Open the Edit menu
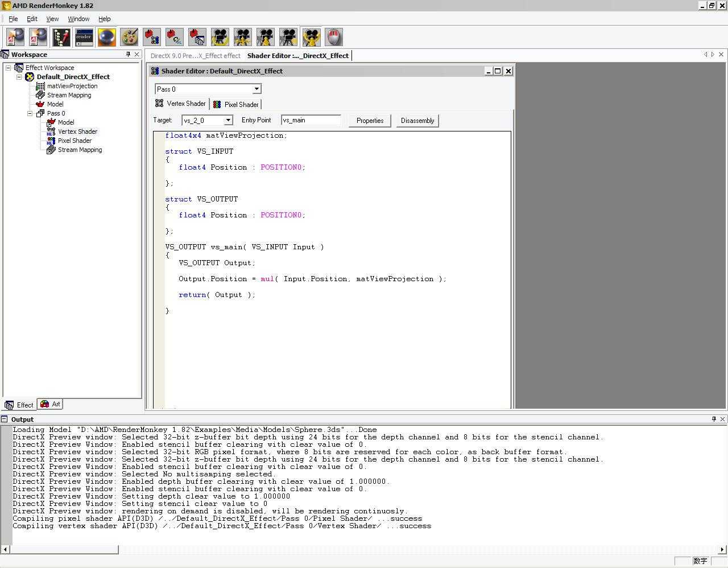 tap(32, 19)
